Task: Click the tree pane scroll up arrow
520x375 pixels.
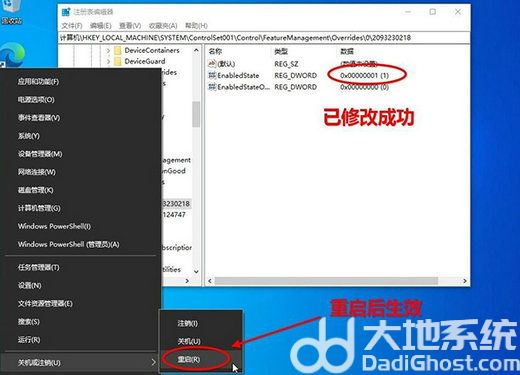Action: [x=196, y=50]
